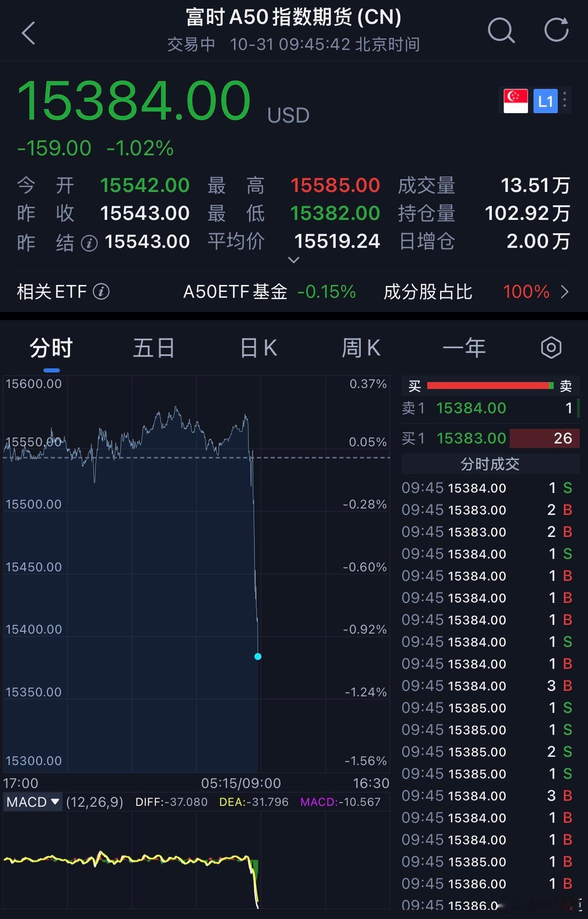Tap the cyan latest-price marker on chart
The height and width of the screenshot is (919, 588).
(258, 656)
